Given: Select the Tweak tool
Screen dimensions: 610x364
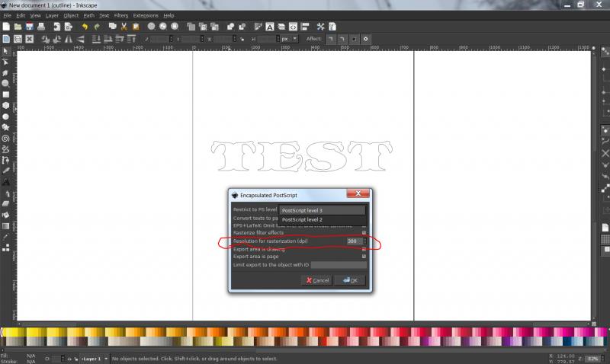Looking at the screenshot, I should [5, 72].
